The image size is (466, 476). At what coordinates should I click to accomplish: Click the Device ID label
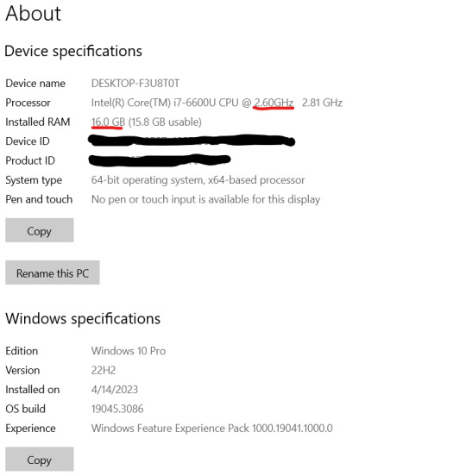(28, 141)
